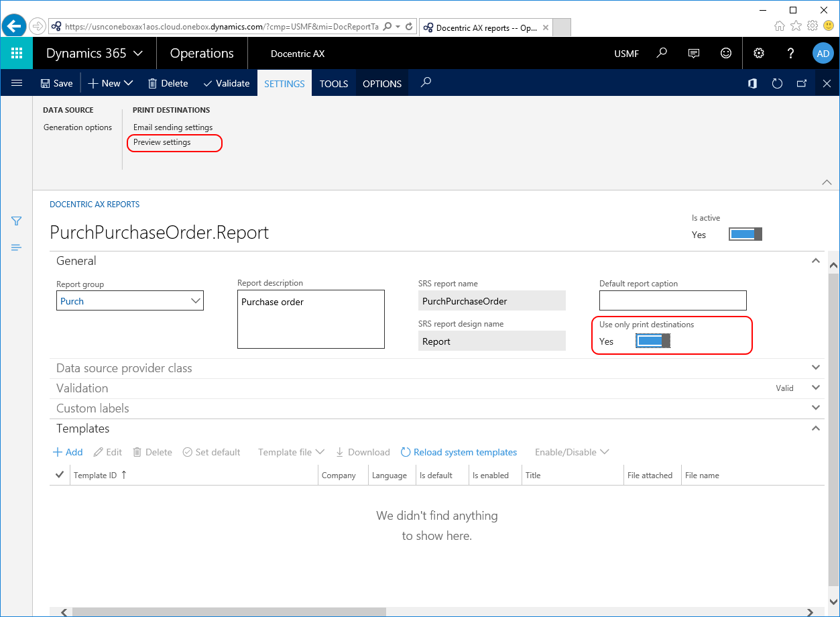Open the search magnifier in the top navigation bar
The width and height of the screenshot is (840, 617).
pos(662,53)
